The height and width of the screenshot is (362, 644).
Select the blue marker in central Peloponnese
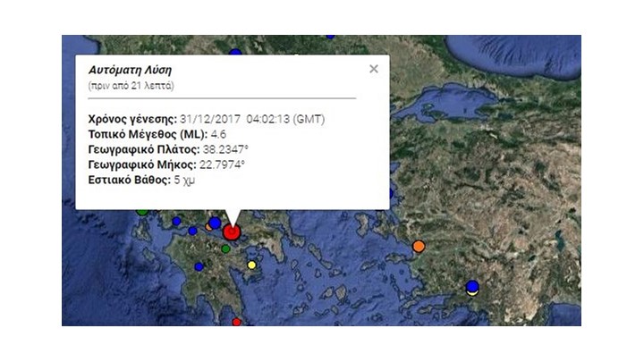pyautogui.click(x=199, y=266)
